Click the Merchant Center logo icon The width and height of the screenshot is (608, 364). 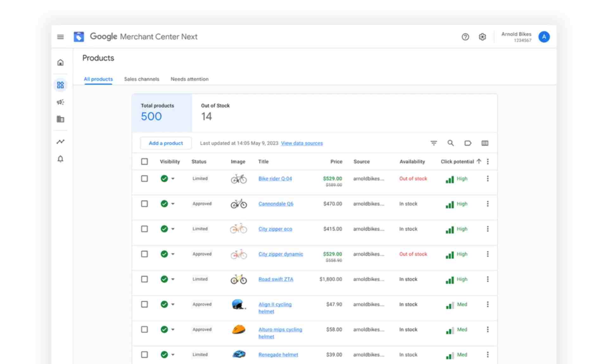point(79,37)
